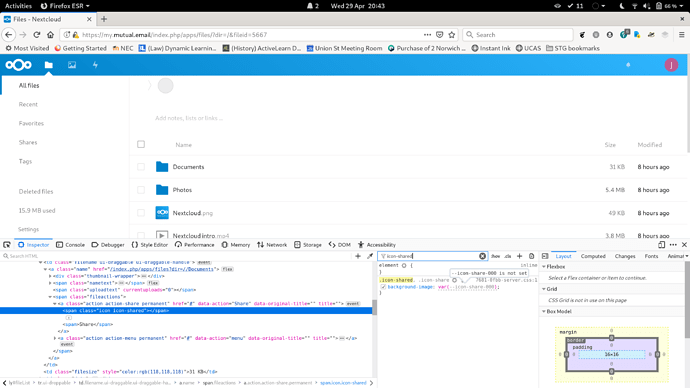Screen dimensions: 690x388
Task: Bookmark this page with the star
Action: pyautogui.click(x=451, y=35)
